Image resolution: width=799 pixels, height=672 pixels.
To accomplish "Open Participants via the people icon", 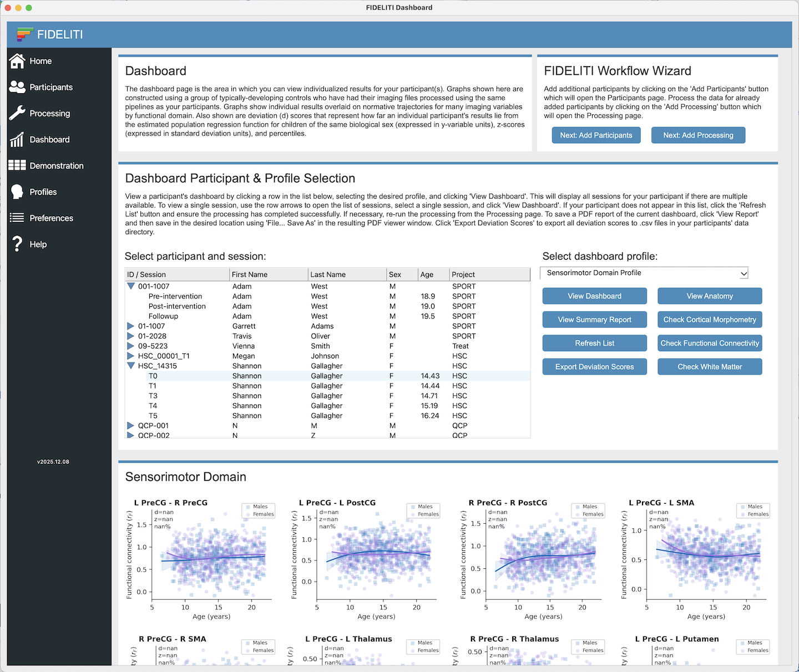I will click(x=17, y=87).
